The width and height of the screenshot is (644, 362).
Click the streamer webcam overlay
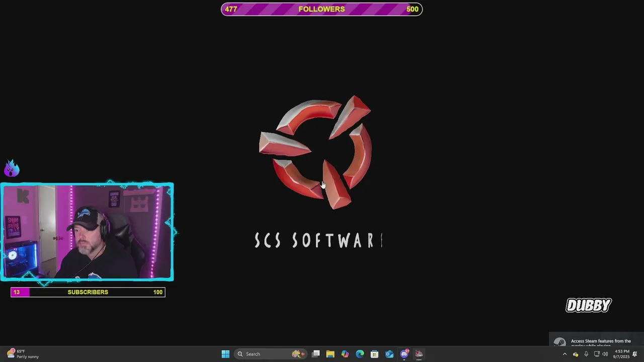click(x=87, y=232)
